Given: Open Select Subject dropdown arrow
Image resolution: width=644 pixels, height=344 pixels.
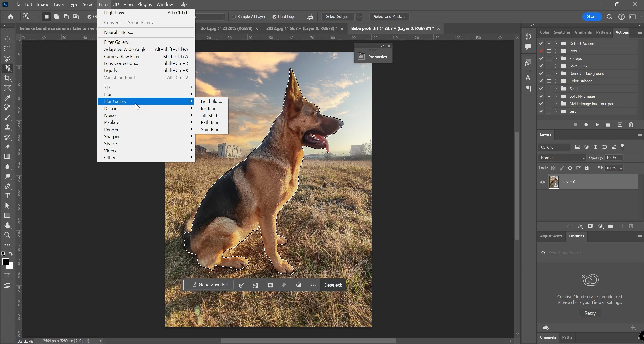Looking at the screenshot, I should 359,17.
